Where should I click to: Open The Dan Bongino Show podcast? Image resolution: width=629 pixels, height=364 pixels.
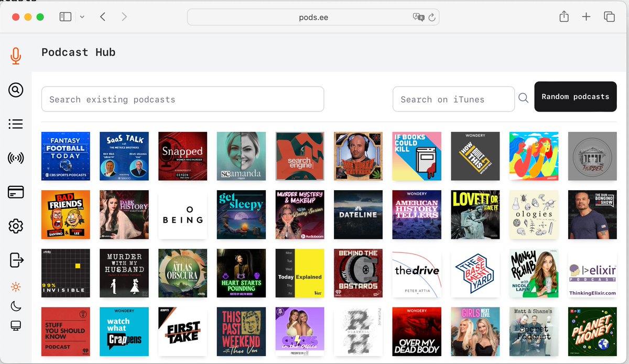pos(592,215)
